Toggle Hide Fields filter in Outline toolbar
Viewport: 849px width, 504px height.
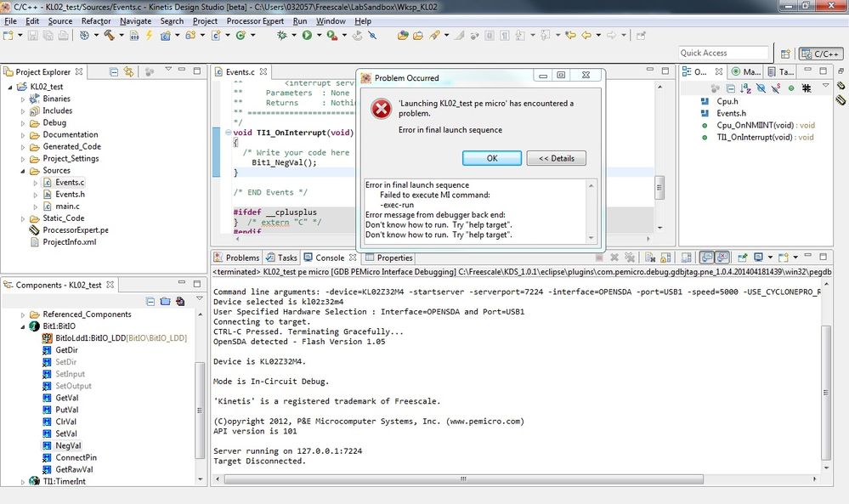click(761, 88)
